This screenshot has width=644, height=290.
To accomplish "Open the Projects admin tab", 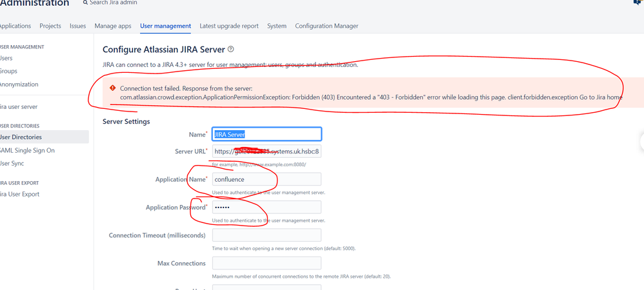I will click(50, 26).
